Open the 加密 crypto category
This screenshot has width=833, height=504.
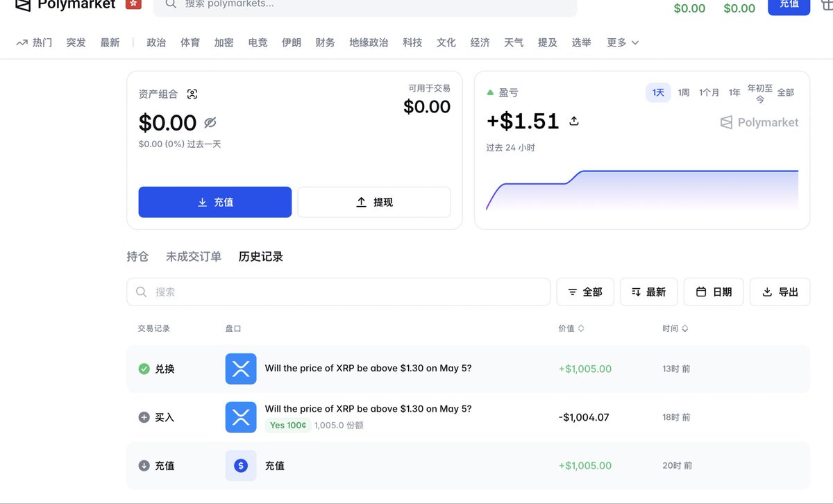point(224,42)
